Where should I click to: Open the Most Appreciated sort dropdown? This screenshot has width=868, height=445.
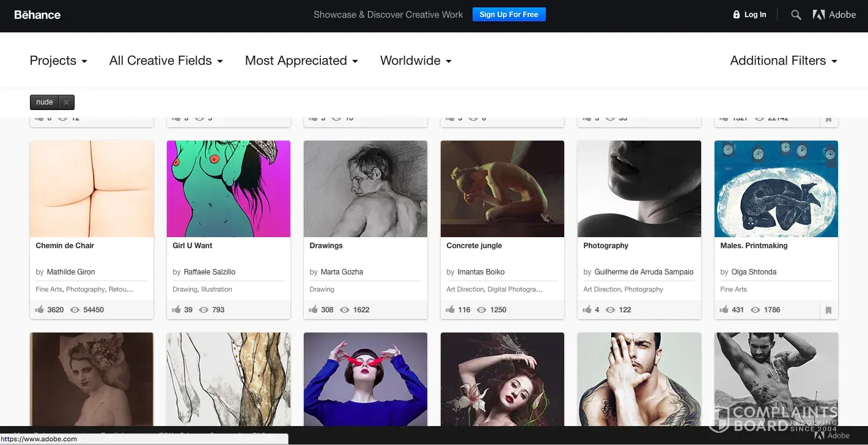coord(301,61)
